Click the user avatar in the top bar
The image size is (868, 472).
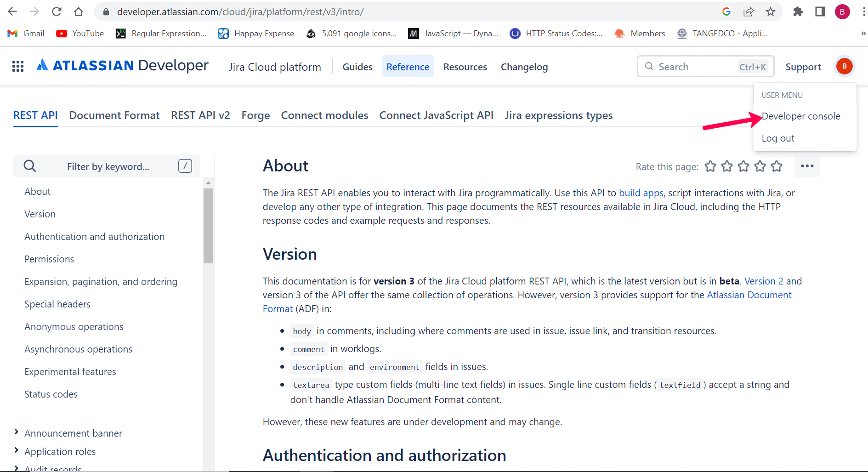(844, 66)
